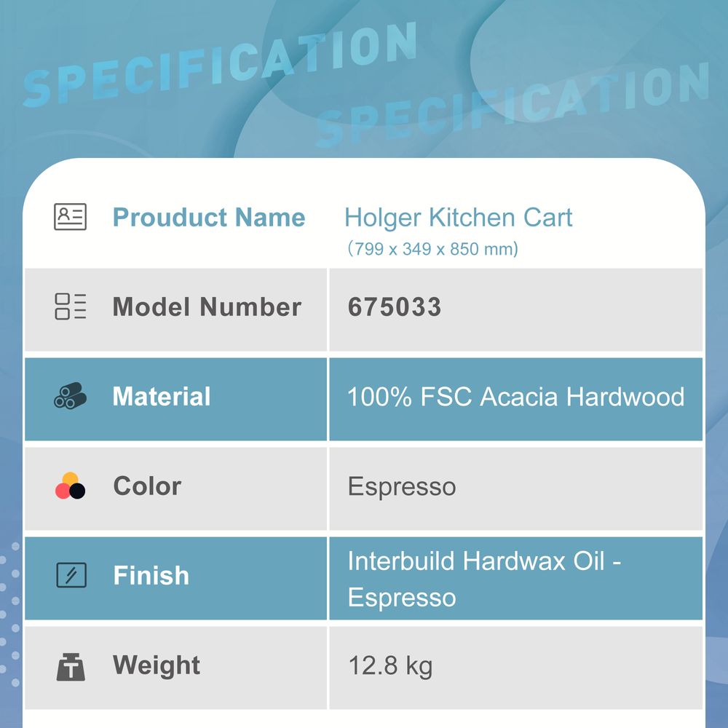Click the Espresso value in Color row
This screenshot has height=728, width=728.
[402, 486]
